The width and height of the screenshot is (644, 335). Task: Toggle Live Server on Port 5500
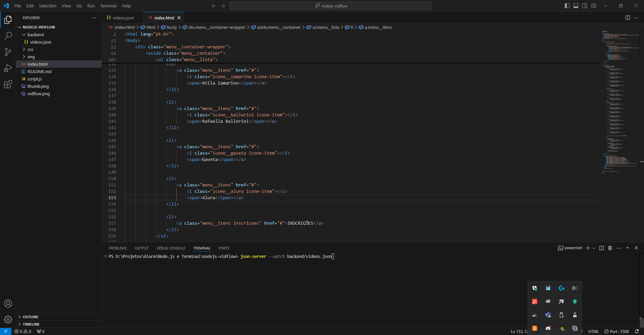click(x=616, y=331)
